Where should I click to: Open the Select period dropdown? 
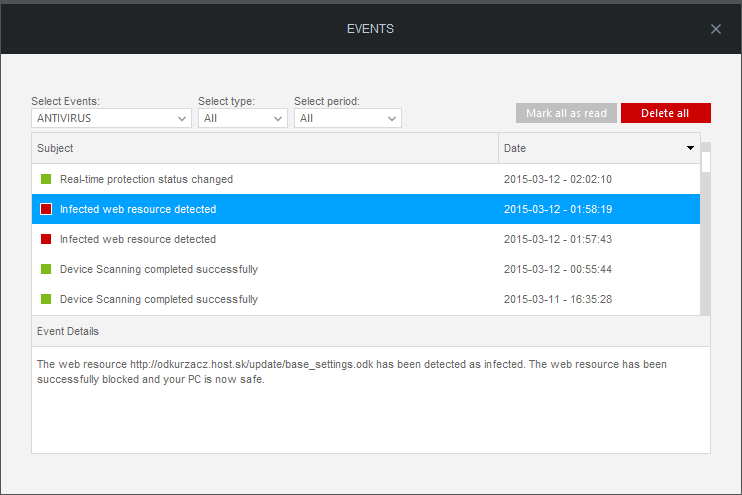pos(348,118)
